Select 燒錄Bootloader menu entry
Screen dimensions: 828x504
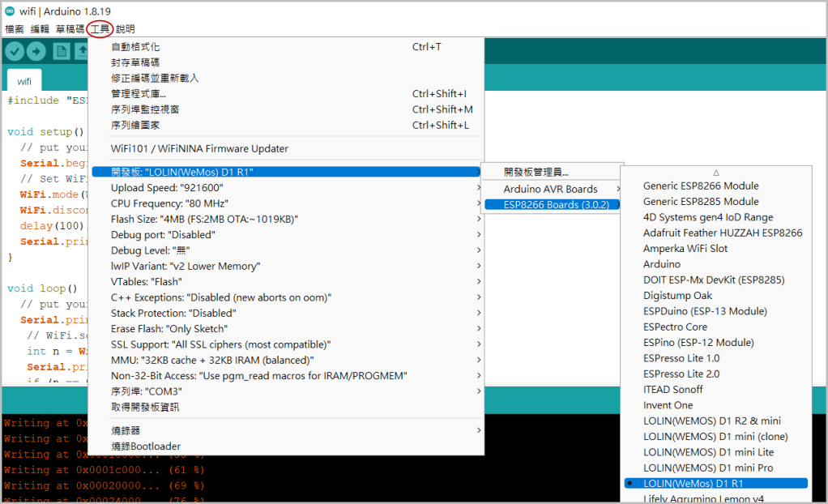[146, 446]
